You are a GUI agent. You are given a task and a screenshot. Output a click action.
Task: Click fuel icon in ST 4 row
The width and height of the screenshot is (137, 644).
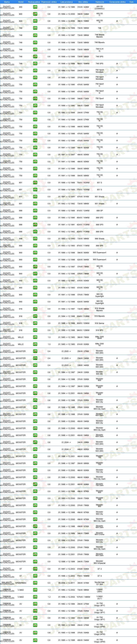35,576
